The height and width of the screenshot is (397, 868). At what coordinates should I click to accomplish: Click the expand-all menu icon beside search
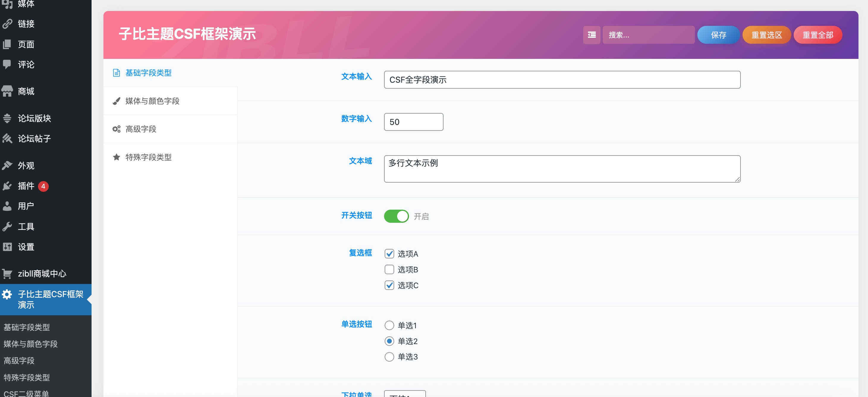tap(591, 35)
